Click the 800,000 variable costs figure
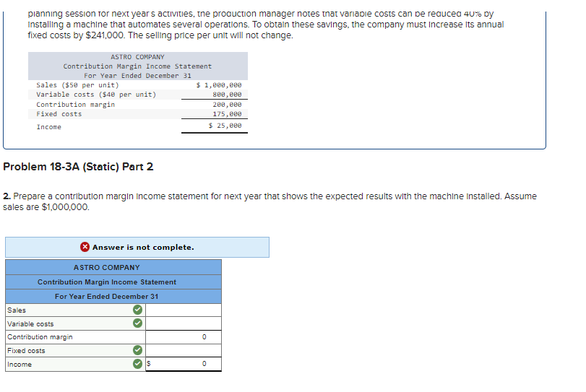This screenshot has width=586, height=392. (227, 95)
